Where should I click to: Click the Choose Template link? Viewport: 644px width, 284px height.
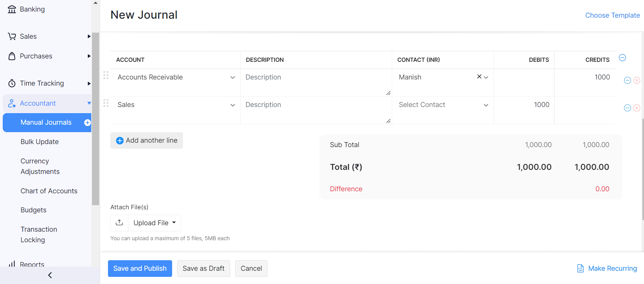[612, 15]
